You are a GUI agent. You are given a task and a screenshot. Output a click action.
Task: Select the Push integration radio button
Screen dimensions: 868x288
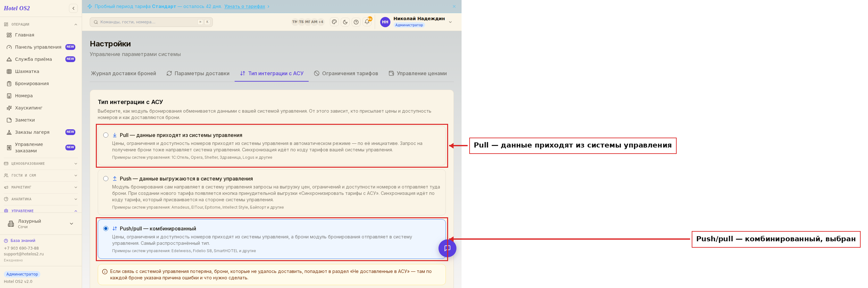tap(106, 179)
